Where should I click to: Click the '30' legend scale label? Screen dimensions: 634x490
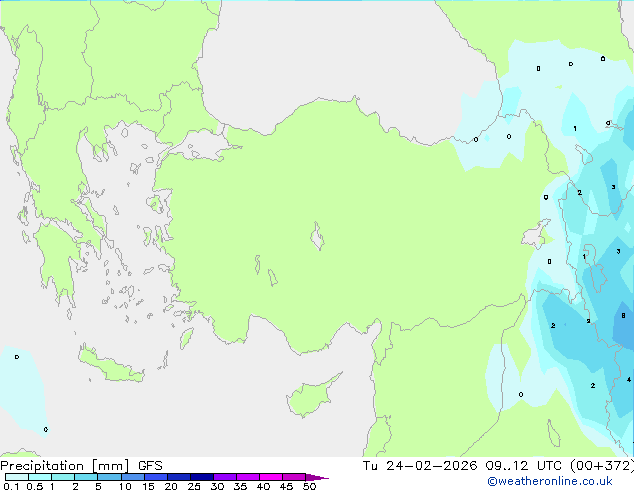tap(217, 486)
